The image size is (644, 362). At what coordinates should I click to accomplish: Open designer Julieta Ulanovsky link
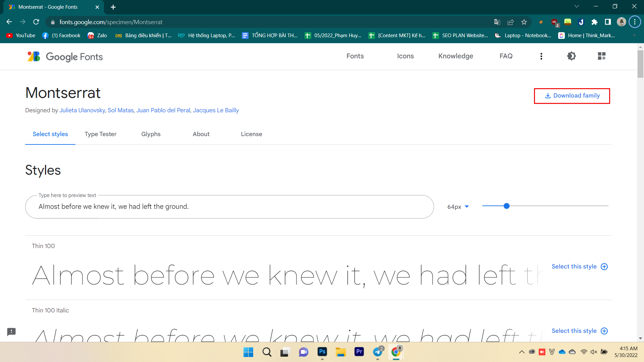coord(82,110)
